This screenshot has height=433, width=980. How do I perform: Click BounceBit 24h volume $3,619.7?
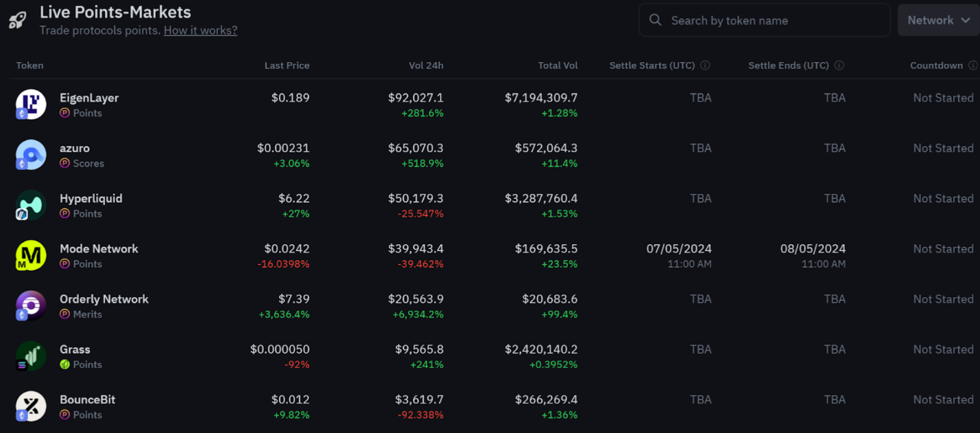(x=420, y=400)
